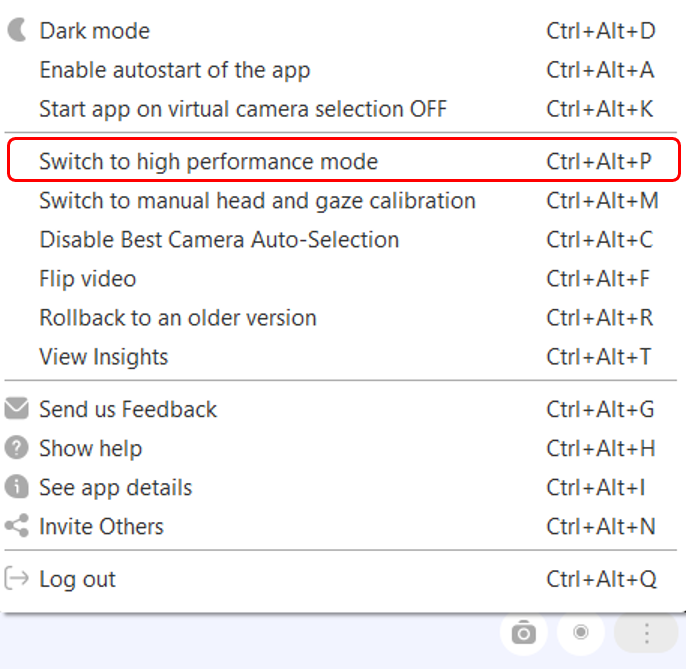
Task: Click the Send us Feedback envelope icon
Action: 16,409
